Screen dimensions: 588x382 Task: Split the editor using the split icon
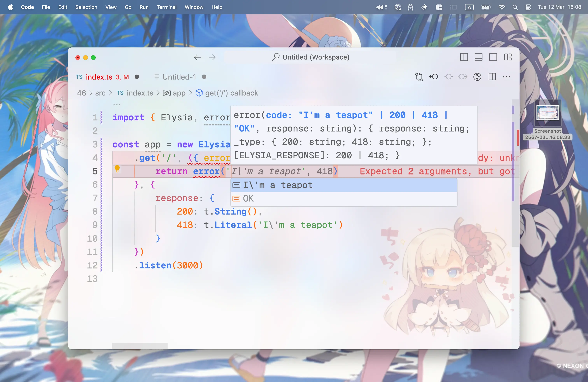(492, 77)
